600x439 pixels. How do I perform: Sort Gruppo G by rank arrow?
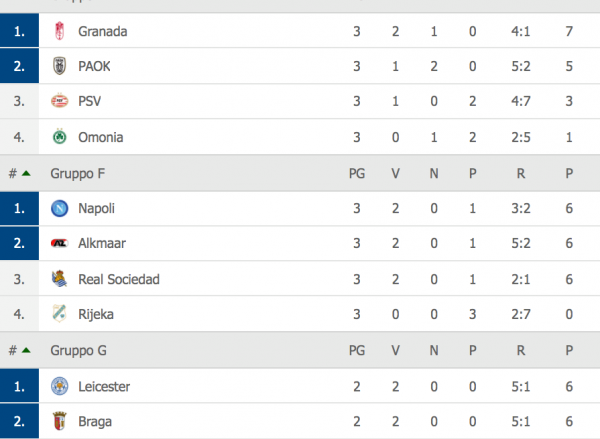click(x=26, y=350)
